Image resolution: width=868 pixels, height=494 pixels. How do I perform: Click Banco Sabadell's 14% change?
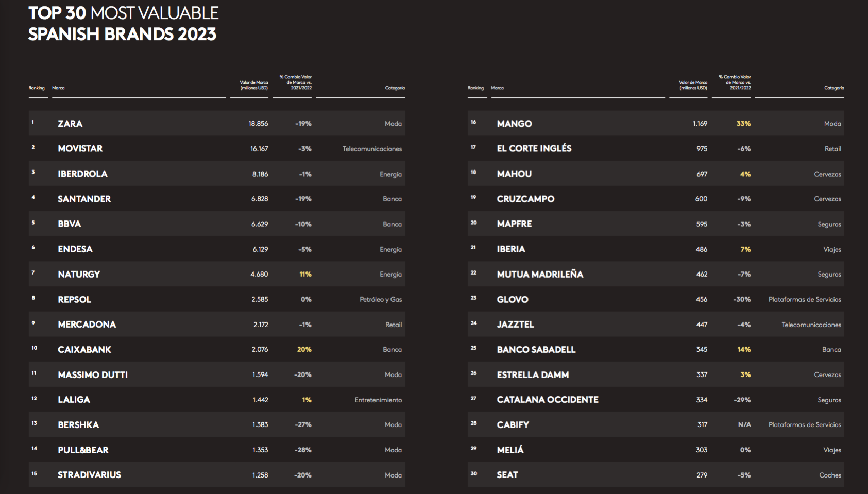(744, 349)
